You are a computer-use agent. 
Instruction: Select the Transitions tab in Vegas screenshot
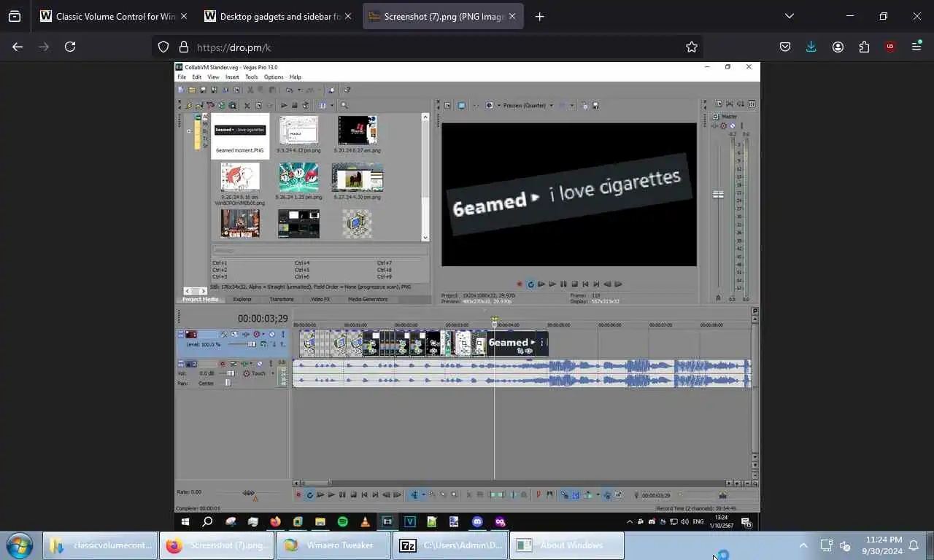[281, 299]
